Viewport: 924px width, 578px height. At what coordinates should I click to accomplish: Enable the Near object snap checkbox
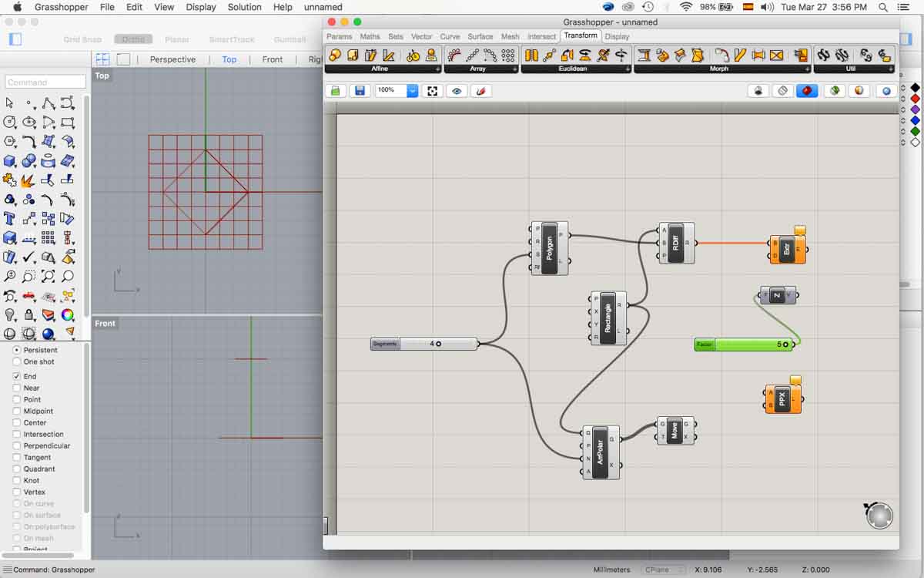click(x=17, y=388)
